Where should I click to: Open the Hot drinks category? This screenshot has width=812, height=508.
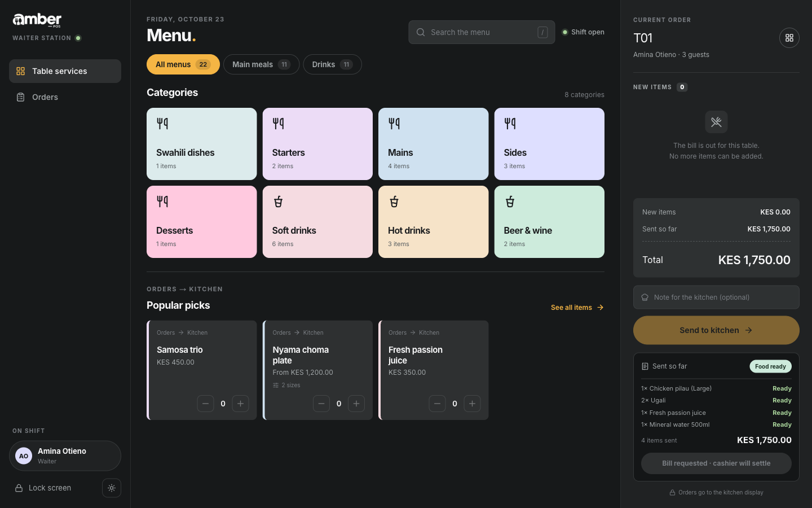click(434, 222)
